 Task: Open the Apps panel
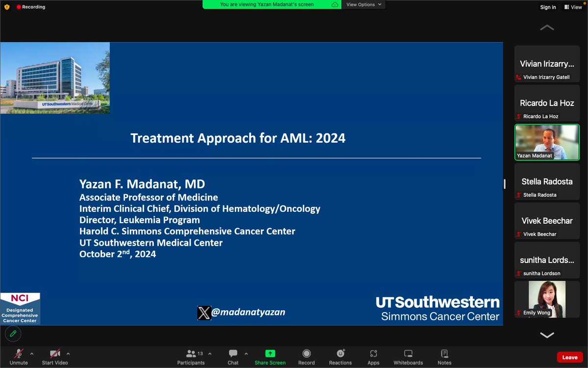coord(373,357)
